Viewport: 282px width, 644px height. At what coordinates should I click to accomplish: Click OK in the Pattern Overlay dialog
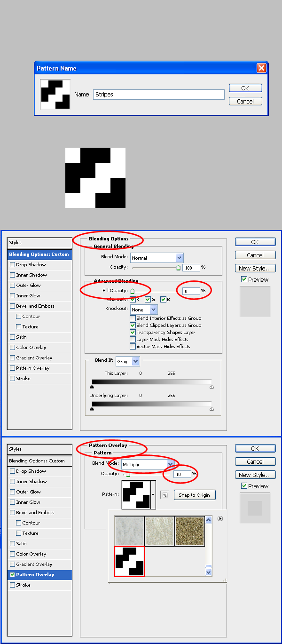click(x=255, y=449)
